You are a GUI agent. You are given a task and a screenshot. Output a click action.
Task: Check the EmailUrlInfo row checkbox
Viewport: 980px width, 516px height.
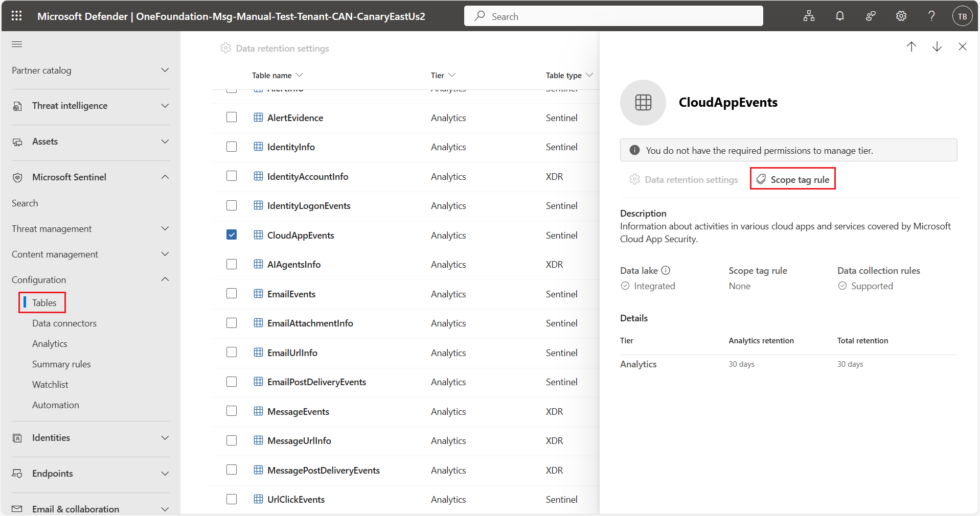[232, 352]
